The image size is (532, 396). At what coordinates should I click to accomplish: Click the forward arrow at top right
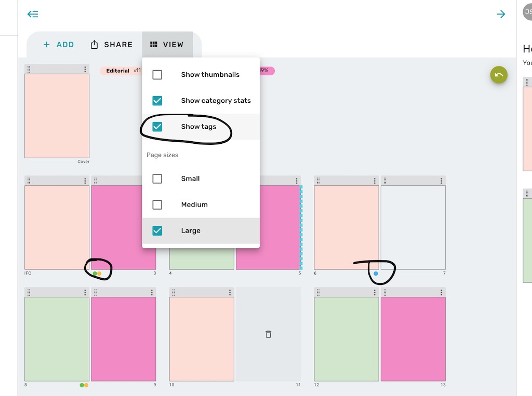click(500, 14)
